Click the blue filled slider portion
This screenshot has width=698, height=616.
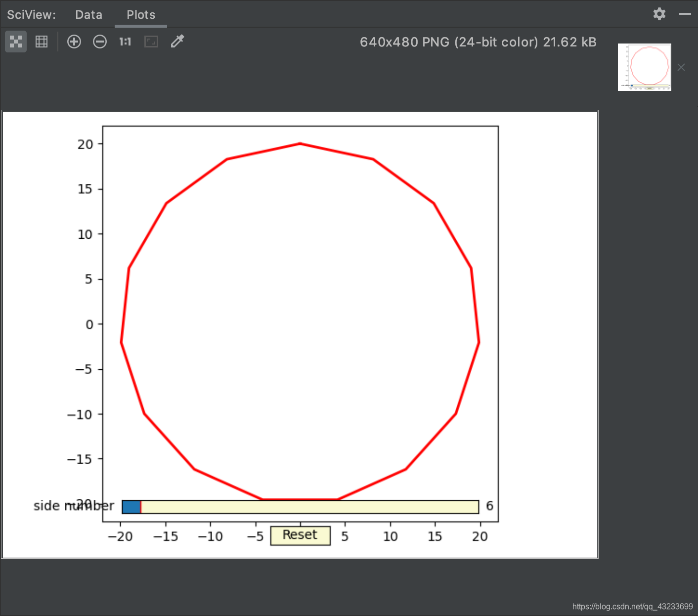click(x=131, y=507)
